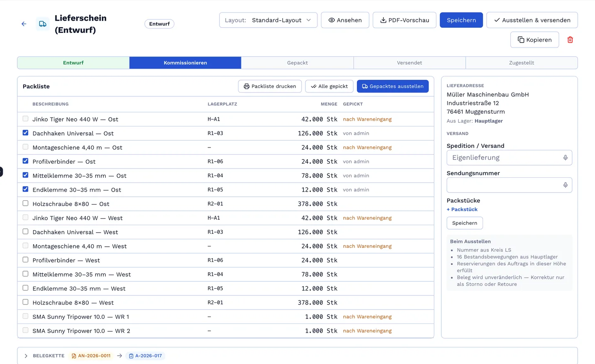The image size is (595, 364).
Task: Click Ausstellen & versenden
Action: [x=532, y=20]
